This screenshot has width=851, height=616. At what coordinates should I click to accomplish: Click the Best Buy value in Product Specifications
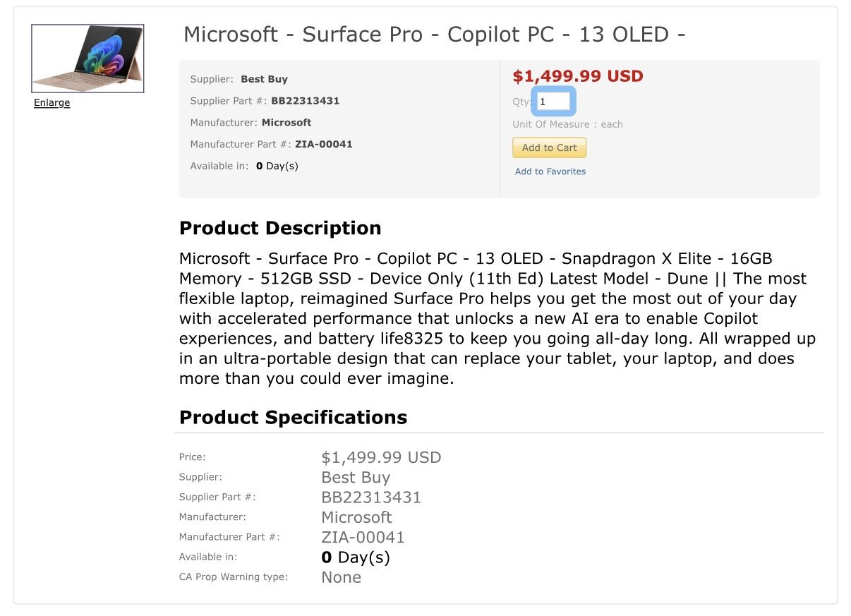coord(355,478)
